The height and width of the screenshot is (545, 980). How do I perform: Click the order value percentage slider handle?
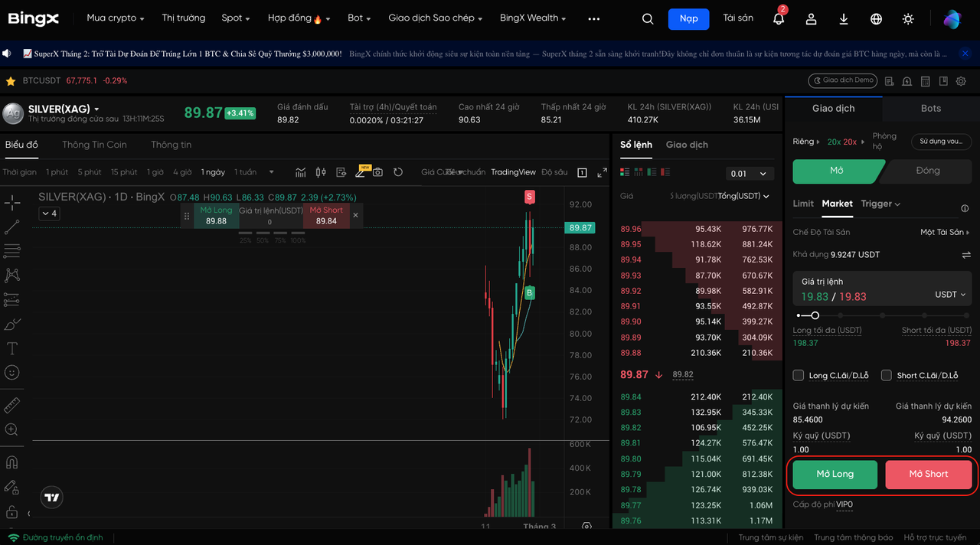(815, 315)
